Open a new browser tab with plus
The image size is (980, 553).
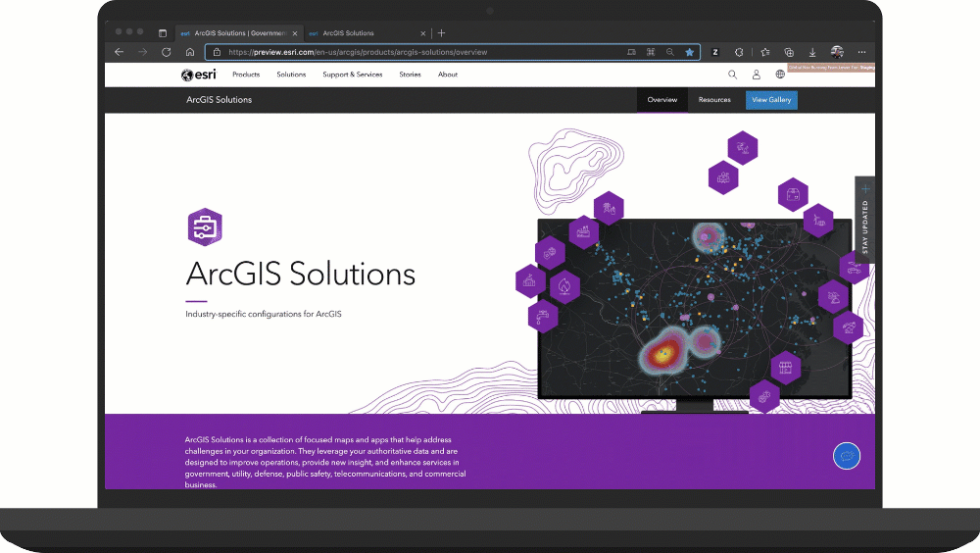[x=441, y=33]
